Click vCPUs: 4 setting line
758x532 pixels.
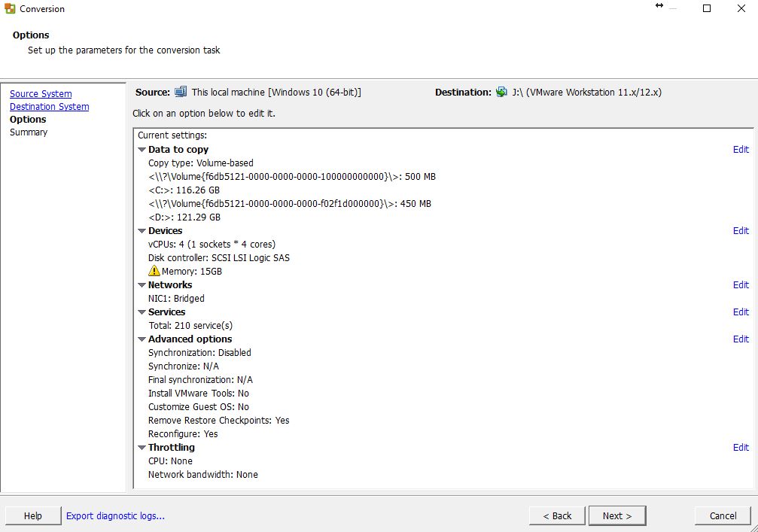[x=212, y=244]
